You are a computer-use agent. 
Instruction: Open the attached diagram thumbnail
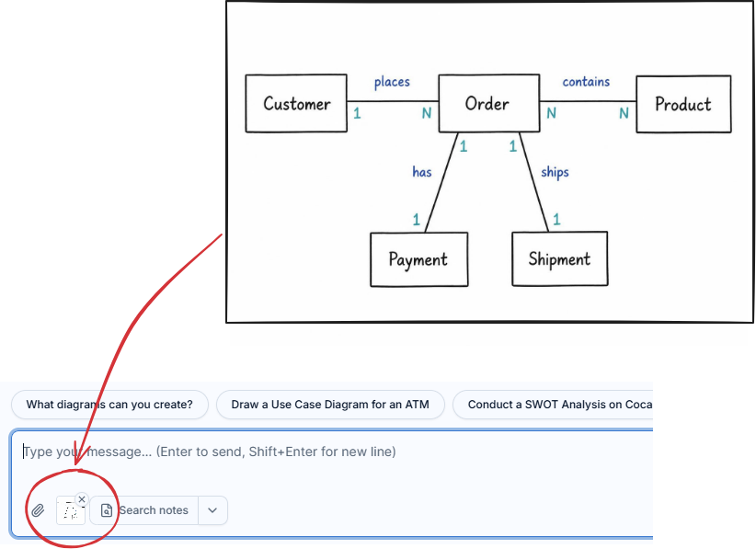click(x=71, y=510)
